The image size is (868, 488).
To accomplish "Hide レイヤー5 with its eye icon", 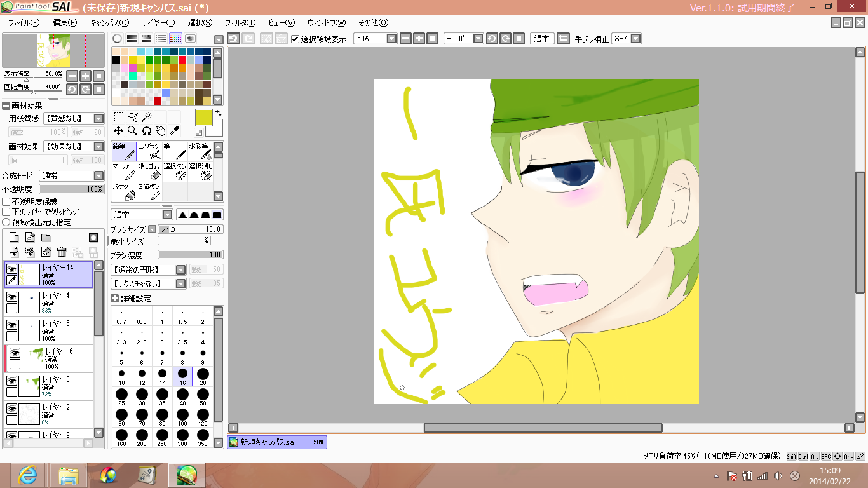I will pyautogui.click(x=11, y=325).
